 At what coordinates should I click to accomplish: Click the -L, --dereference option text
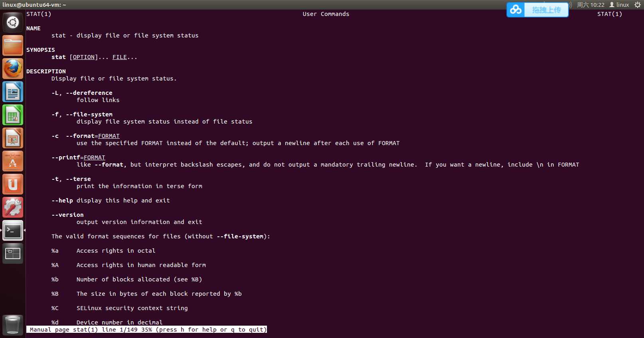point(82,93)
